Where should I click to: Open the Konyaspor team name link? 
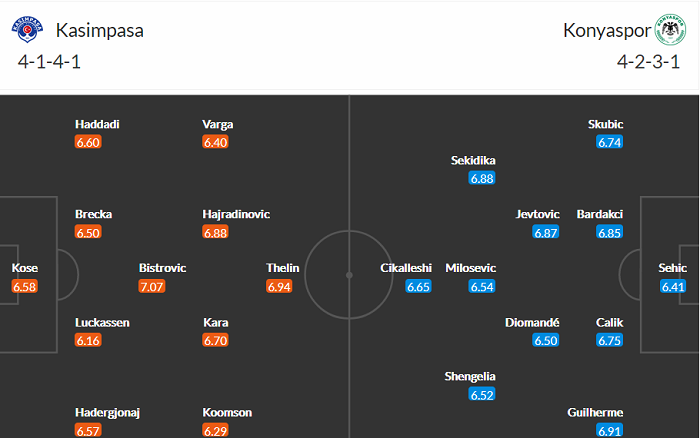click(x=604, y=30)
